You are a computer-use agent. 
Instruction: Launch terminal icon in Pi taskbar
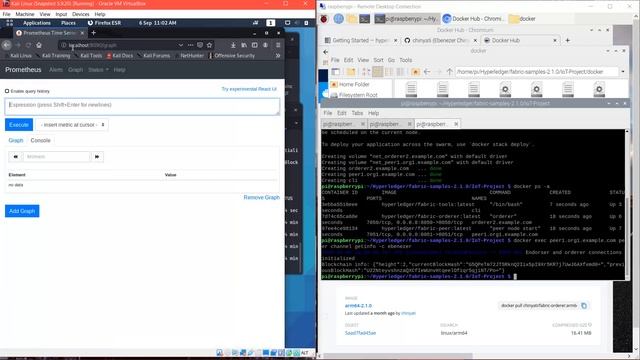pos(364,19)
